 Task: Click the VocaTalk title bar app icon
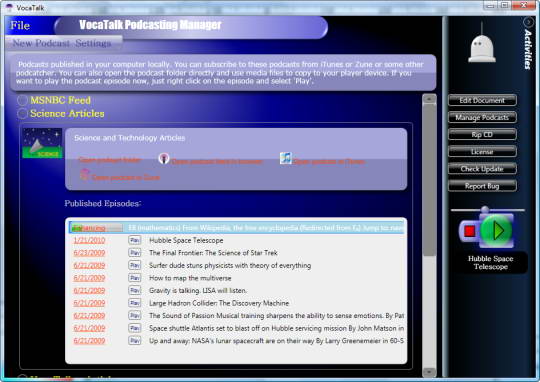tap(9, 7)
